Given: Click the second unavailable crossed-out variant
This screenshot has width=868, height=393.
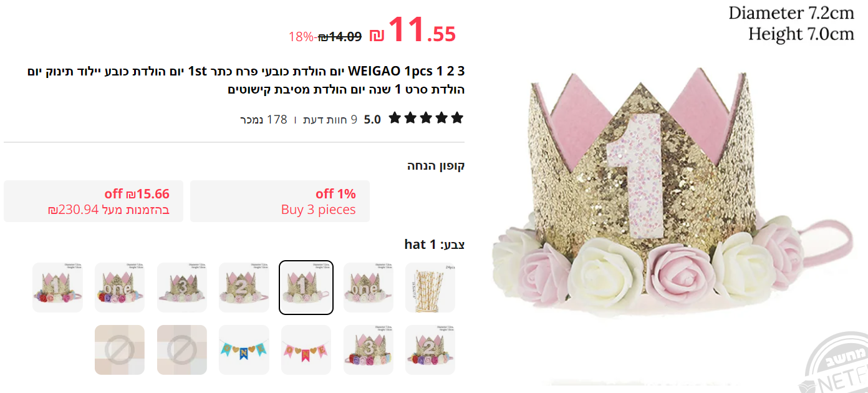Looking at the screenshot, I should tap(120, 350).
